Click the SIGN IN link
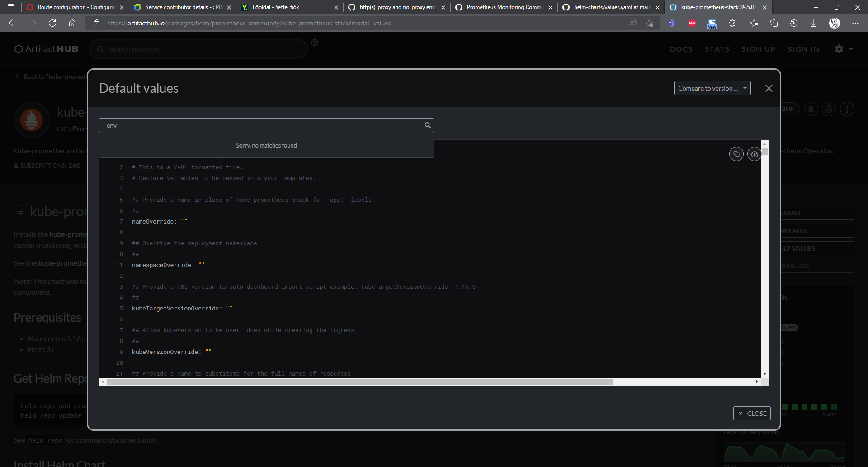 tap(804, 49)
